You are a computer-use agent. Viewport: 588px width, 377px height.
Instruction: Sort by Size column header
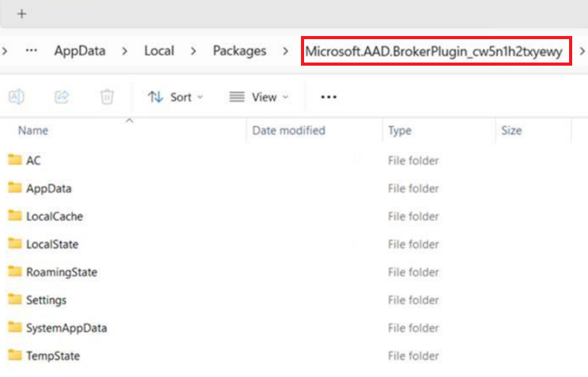click(511, 130)
